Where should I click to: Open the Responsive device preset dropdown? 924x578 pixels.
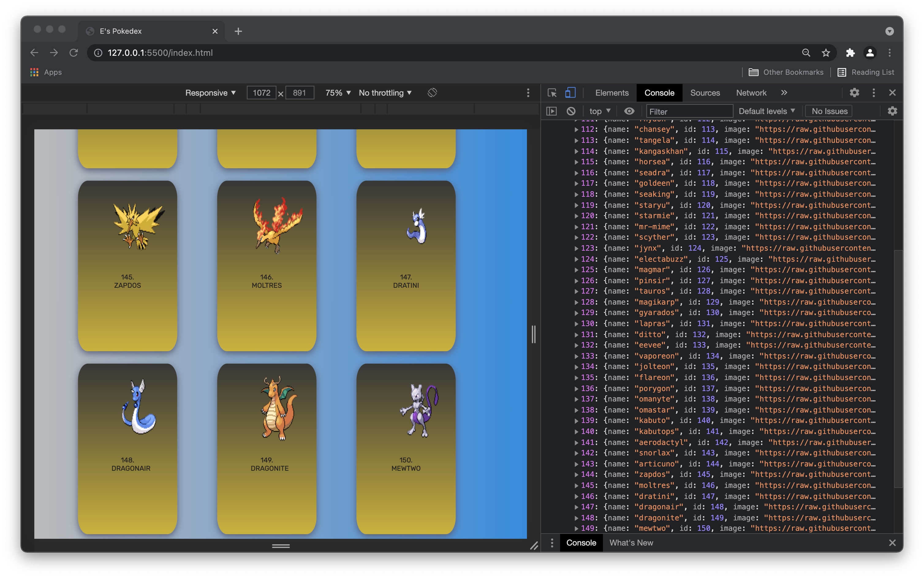click(210, 93)
